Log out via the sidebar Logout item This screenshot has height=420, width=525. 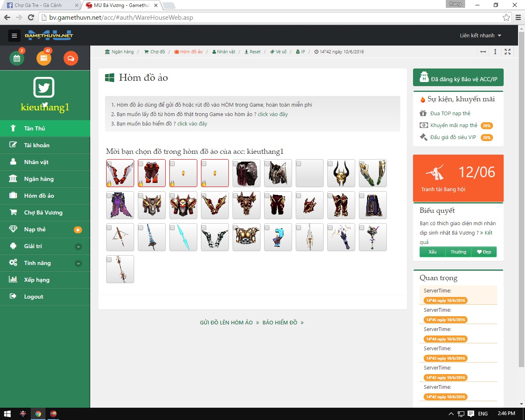click(45, 297)
